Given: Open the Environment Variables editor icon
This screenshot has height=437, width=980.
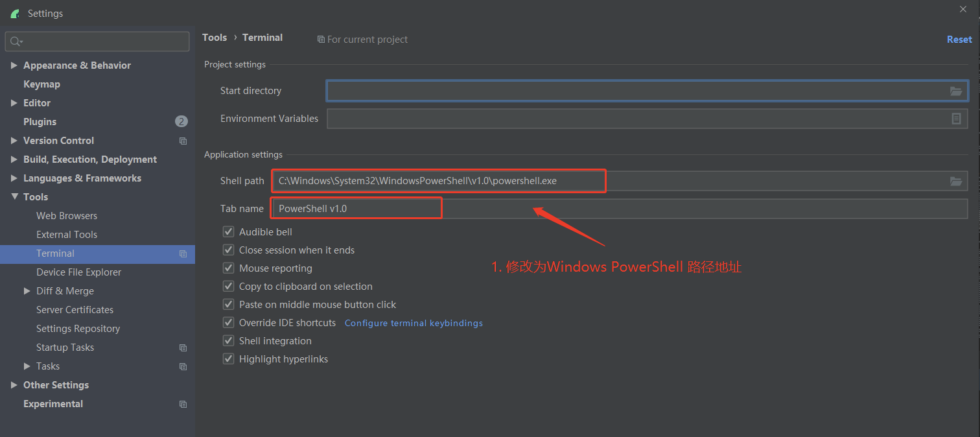Looking at the screenshot, I should [x=956, y=119].
